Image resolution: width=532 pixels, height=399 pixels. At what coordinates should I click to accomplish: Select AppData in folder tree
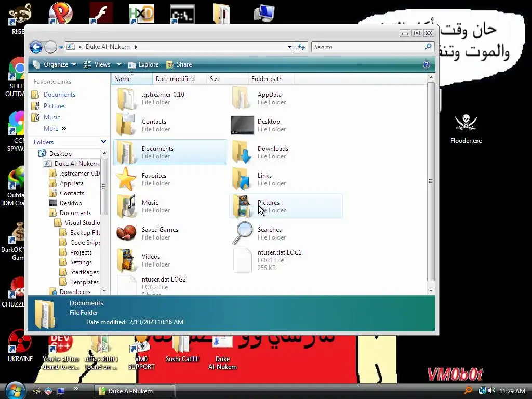pos(71,183)
